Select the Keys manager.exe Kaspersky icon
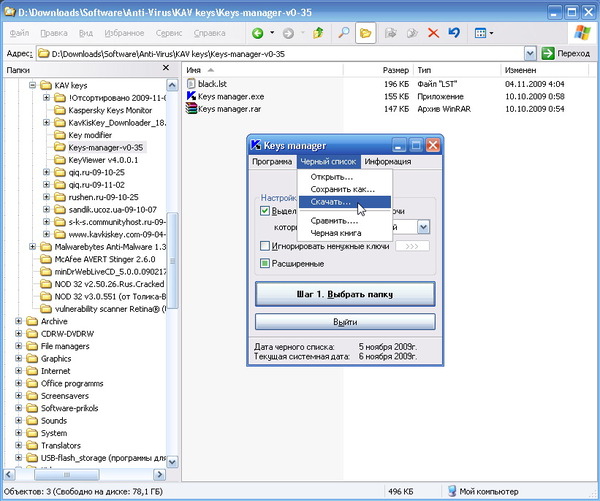This screenshot has width=600, height=501. coord(191,96)
